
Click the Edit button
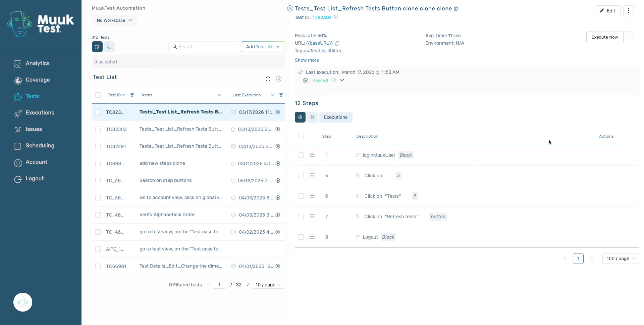pos(607,11)
